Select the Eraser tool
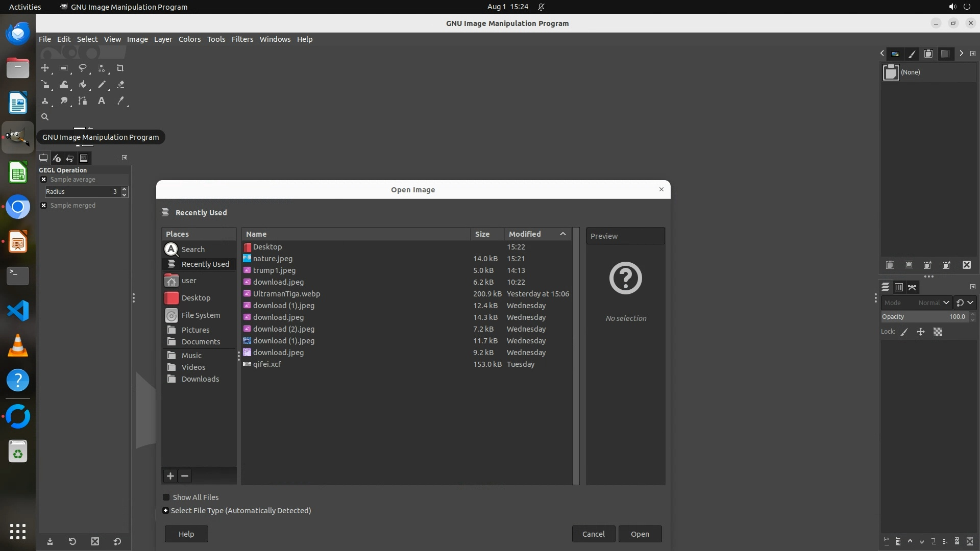Screen dimensions: 980x551 [x=120, y=85]
